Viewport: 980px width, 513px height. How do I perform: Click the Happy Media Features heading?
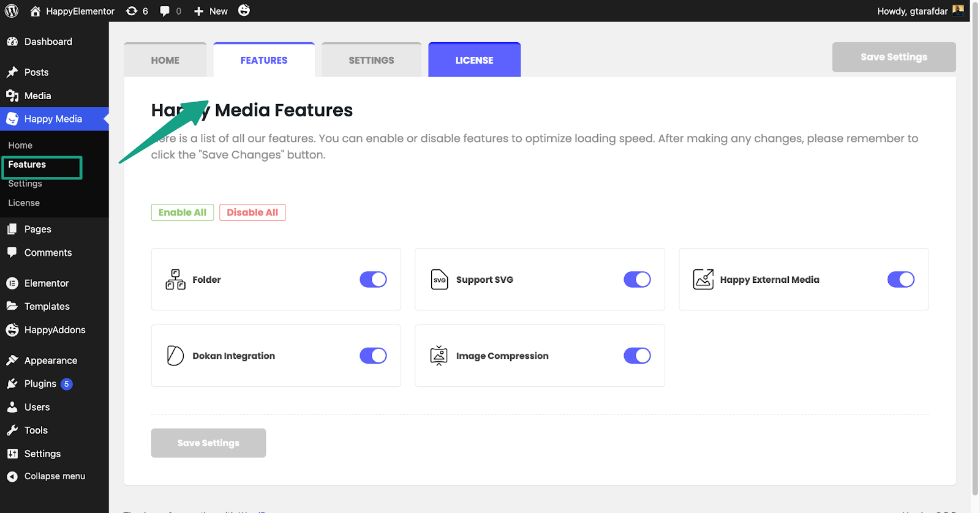252,110
